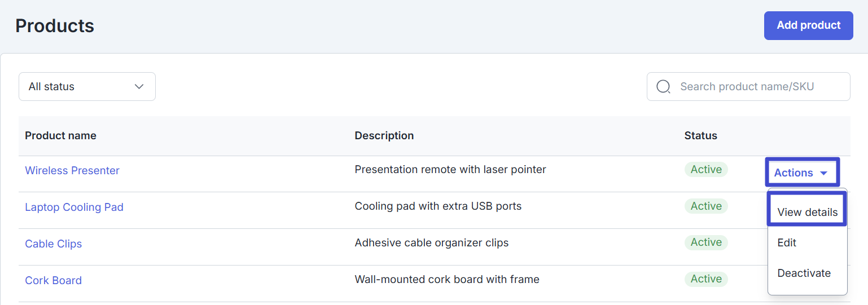Click Active badge for Cable Clips
The width and height of the screenshot is (868, 305).
[706, 242]
